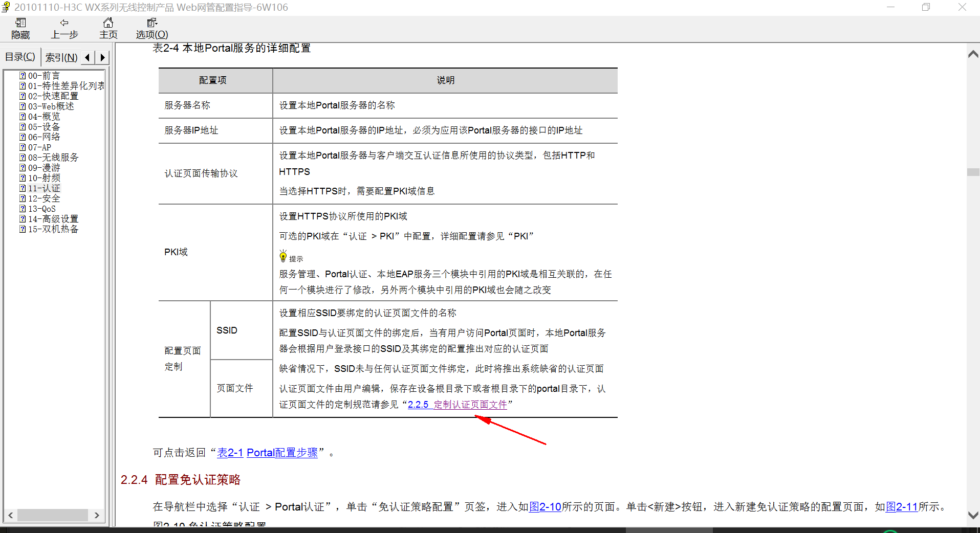Viewport: 980px width, 533px height.
Task: Click the page icon beside 13-QoS entry
Action: click(x=23, y=208)
